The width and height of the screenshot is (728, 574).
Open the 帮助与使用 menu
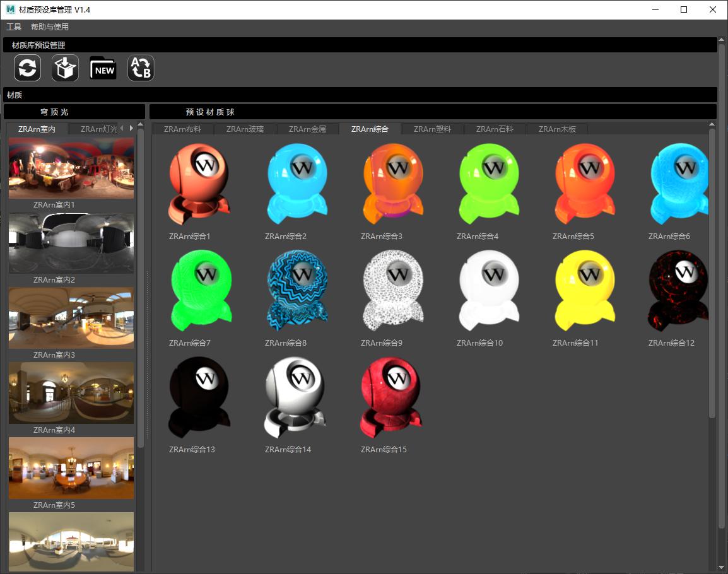(x=50, y=27)
